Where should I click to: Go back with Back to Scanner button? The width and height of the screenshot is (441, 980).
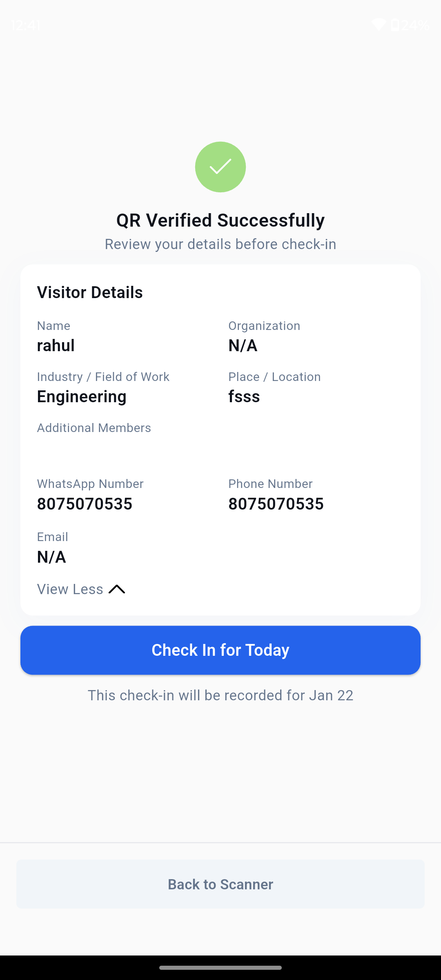[220, 884]
